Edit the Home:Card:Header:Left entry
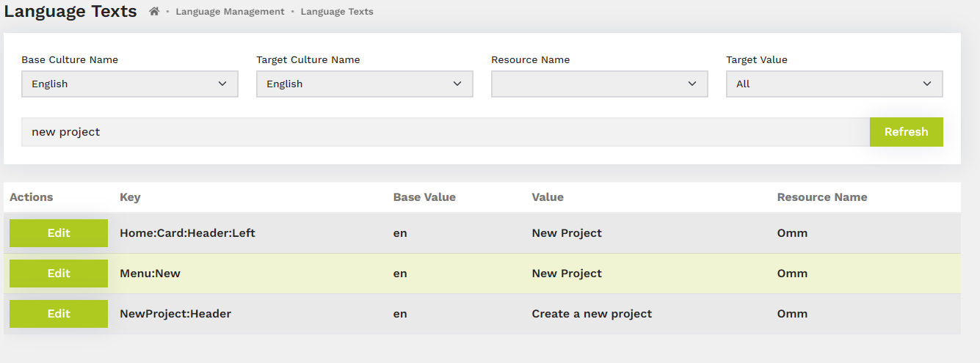Image resolution: width=980 pixels, height=363 pixels. 59,233
